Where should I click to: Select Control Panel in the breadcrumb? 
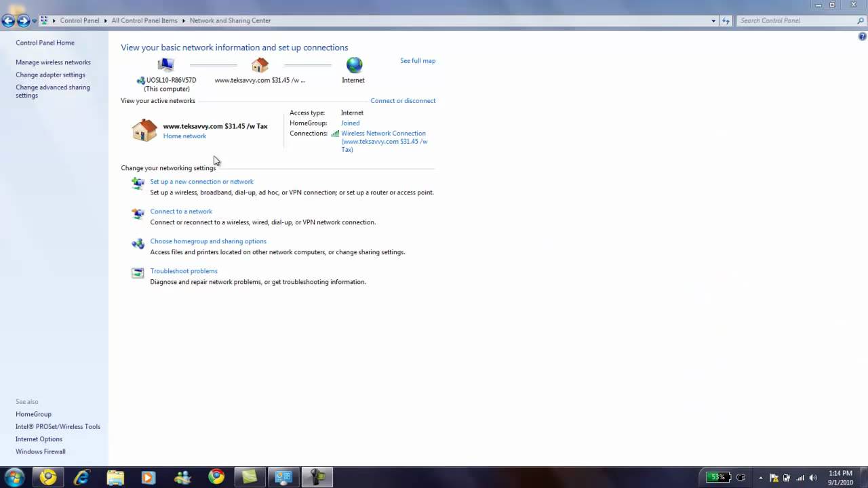click(x=79, y=20)
